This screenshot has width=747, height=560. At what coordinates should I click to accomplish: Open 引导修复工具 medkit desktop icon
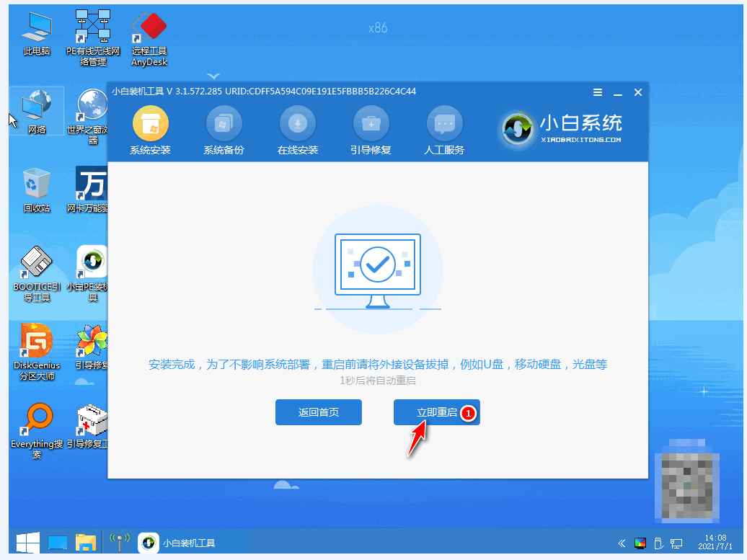tap(89, 426)
